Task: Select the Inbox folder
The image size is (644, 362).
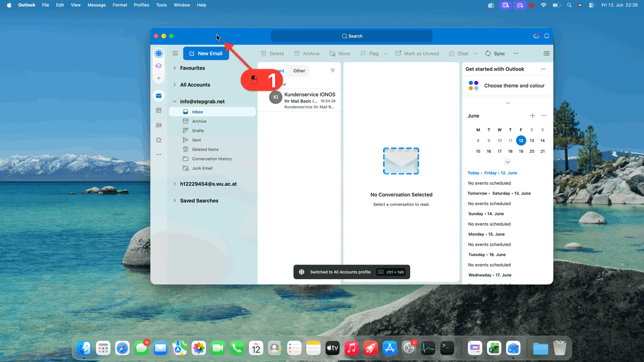Action: (x=212, y=112)
